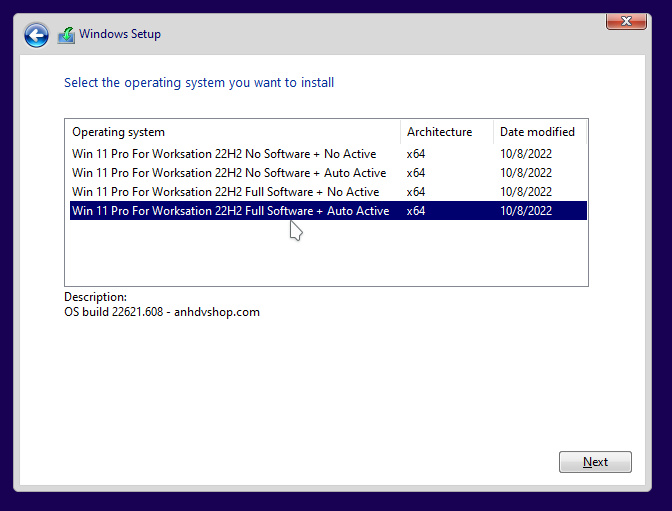The width and height of the screenshot is (672, 511).
Task: Click the Date modified column header
Action: tap(537, 132)
